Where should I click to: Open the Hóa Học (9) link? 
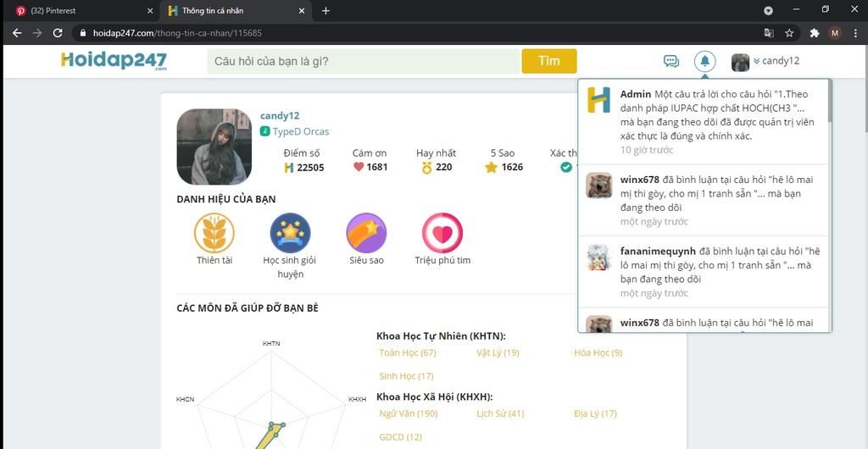click(598, 352)
